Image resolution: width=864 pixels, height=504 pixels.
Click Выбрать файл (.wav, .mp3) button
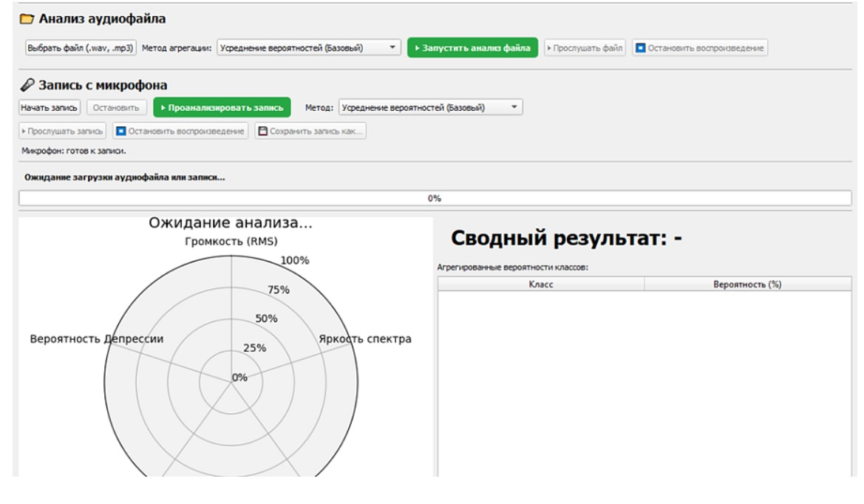click(x=81, y=48)
